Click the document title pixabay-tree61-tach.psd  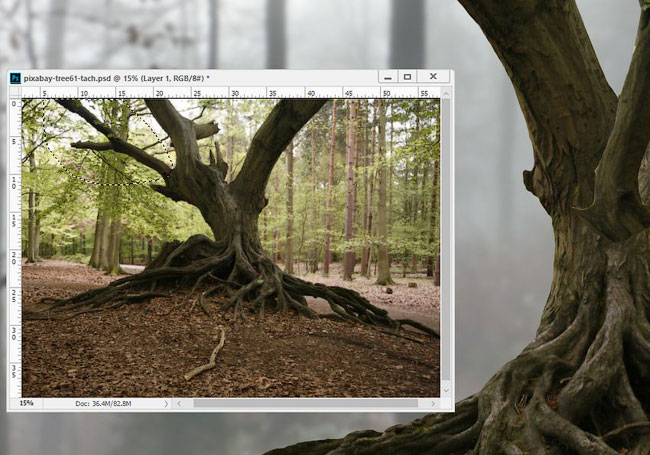click(68, 78)
